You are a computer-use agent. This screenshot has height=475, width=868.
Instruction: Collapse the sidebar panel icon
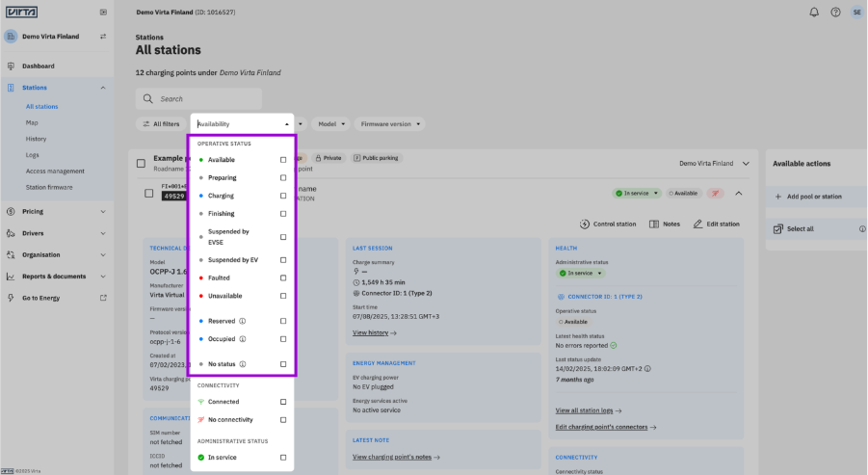(x=103, y=13)
